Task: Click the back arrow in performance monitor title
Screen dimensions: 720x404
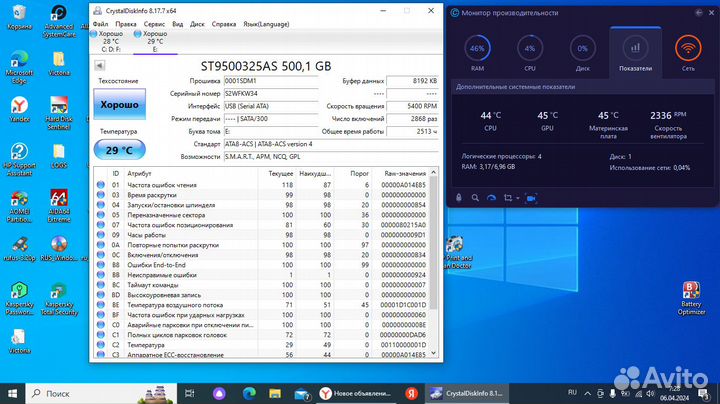Action: click(698, 13)
